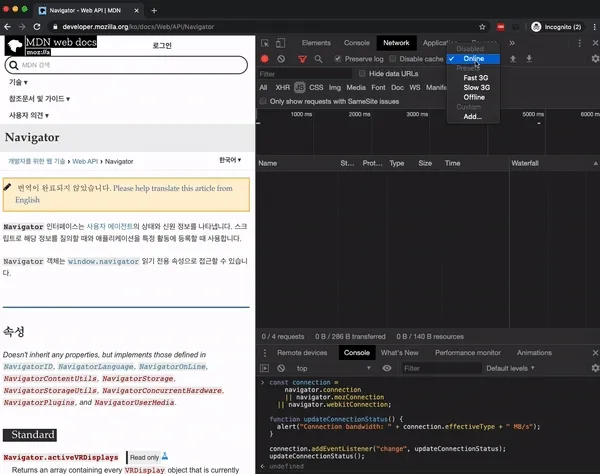Select the CSS request type filter
600x474 pixels.
[x=316, y=88]
